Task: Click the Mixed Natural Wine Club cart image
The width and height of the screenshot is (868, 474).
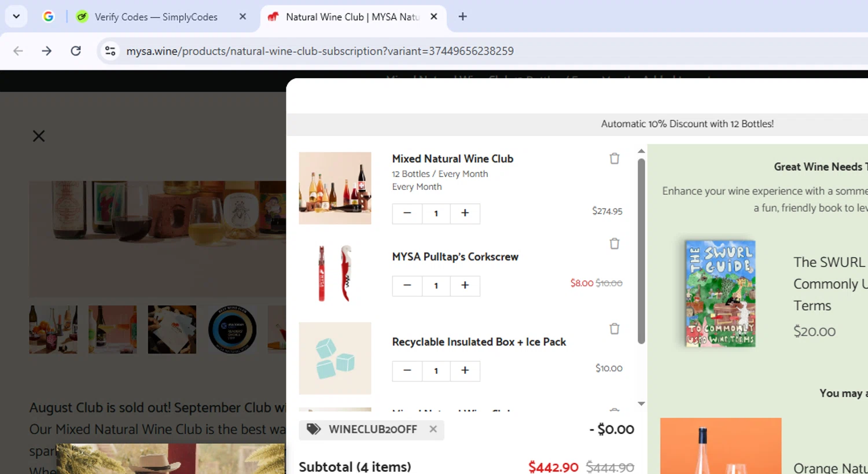Action: (x=335, y=188)
